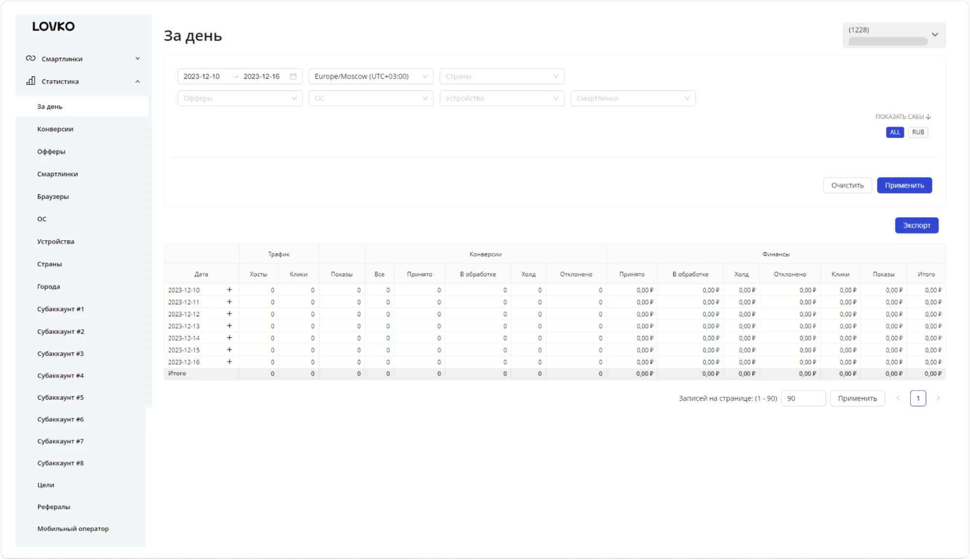Open Субаккаунт #3 menu item
Image resolution: width=970 pixels, height=560 pixels.
point(60,354)
